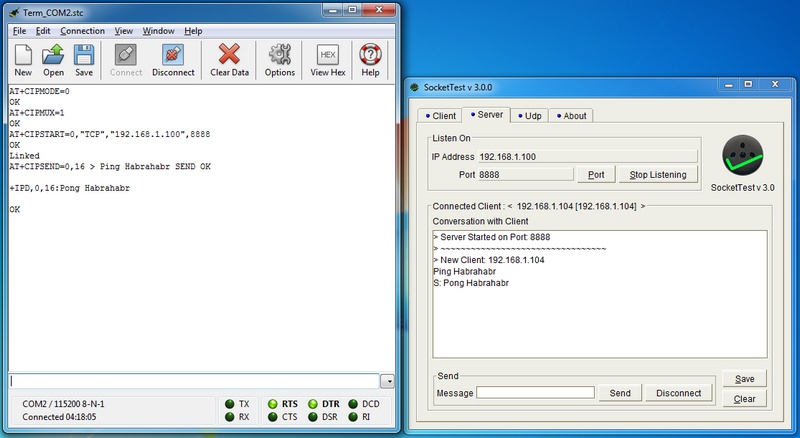Viewport: 800px width, 438px height.
Task: Switch to the Client tab in SocketTest
Action: click(x=440, y=116)
